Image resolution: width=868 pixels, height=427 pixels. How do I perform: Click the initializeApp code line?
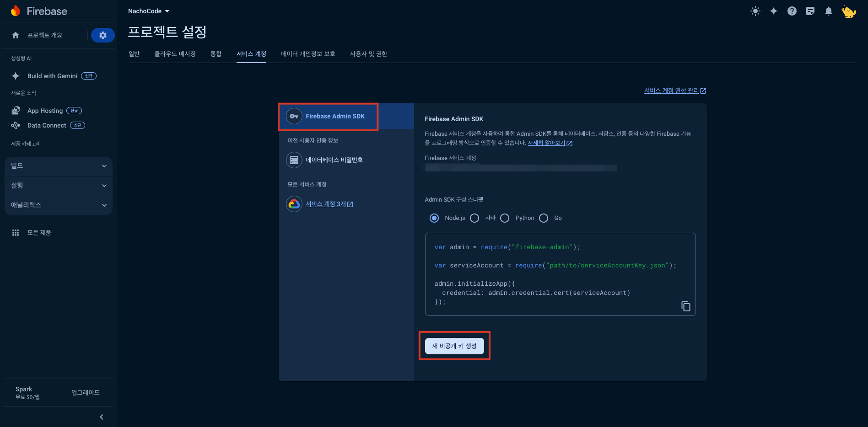point(474,284)
